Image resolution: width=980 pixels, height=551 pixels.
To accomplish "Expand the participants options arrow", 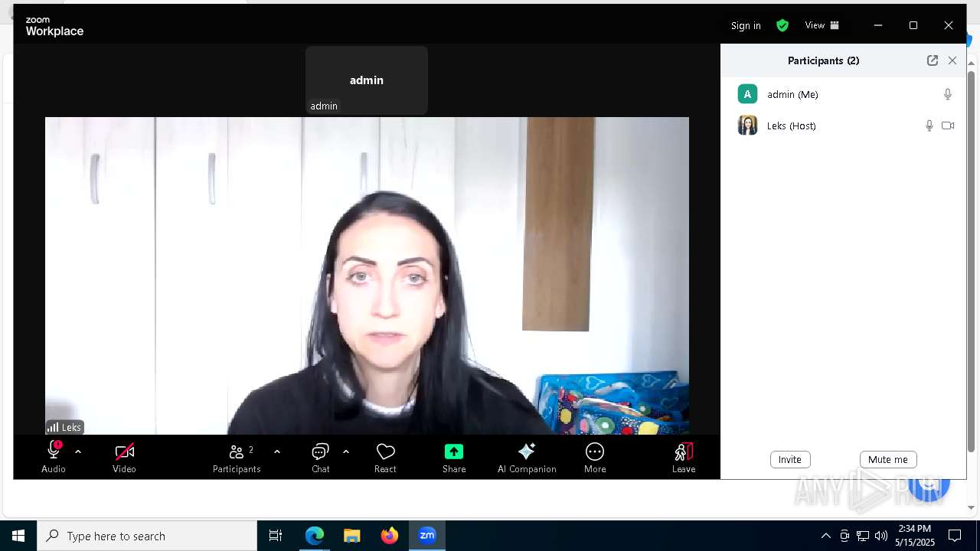I will 277,452.
